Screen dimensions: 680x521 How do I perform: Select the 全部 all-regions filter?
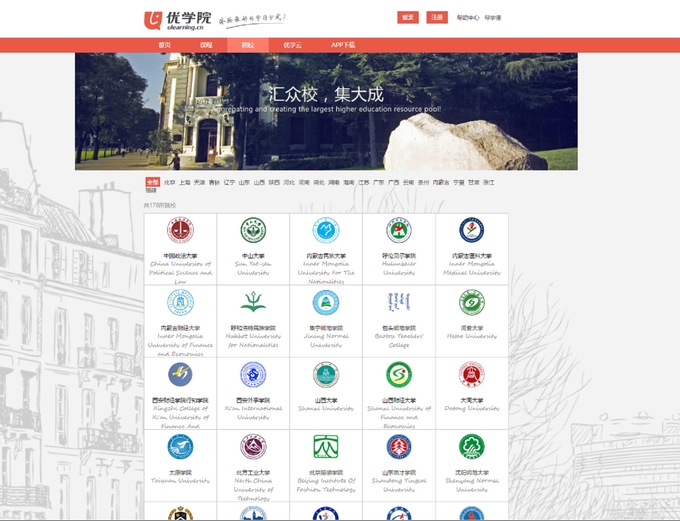click(153, 182)
